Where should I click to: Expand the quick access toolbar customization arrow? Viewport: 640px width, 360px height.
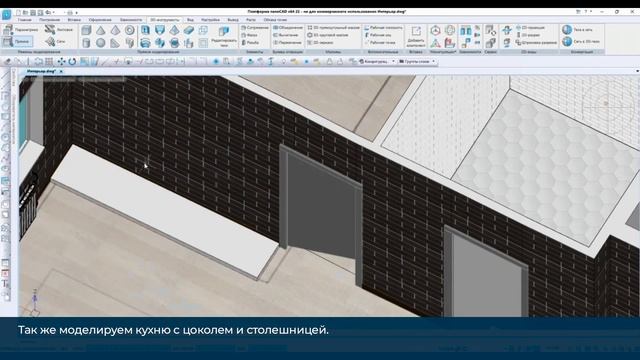tap(77, 13)
